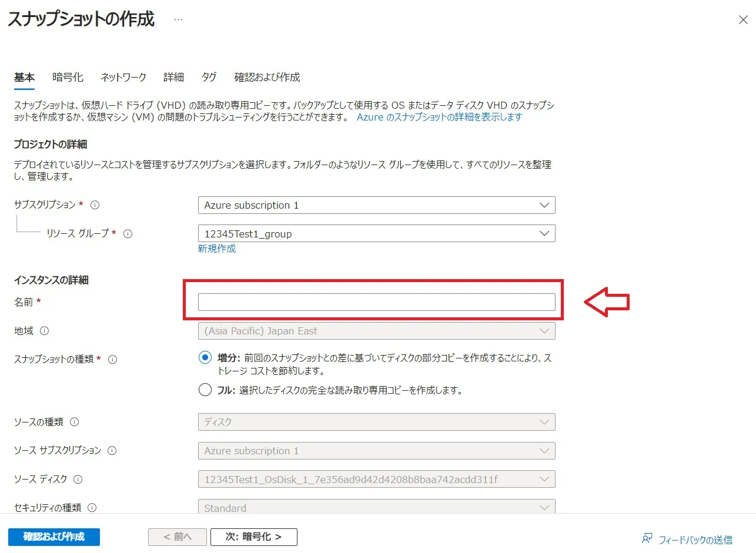Switch to the 暗号化 tab
Viewport: 756px width, 553px height.
[x=68, y=77]
